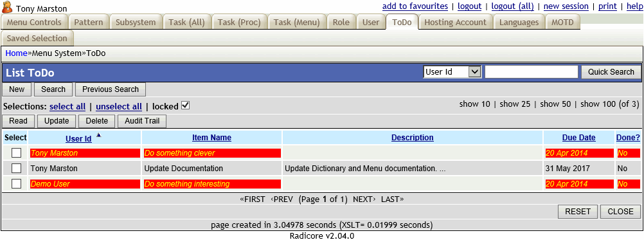Click the RESET button
Screen dimensions: 644x240
(x=578, y=212)
